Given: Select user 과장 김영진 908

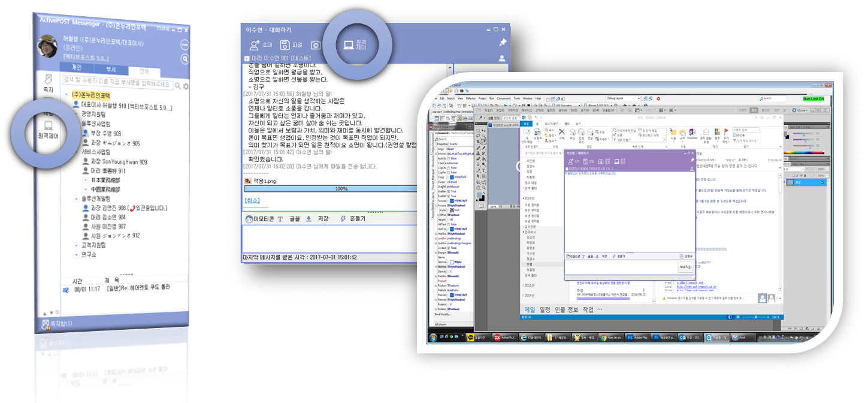Looking at the screenshot, I should 124,208.
